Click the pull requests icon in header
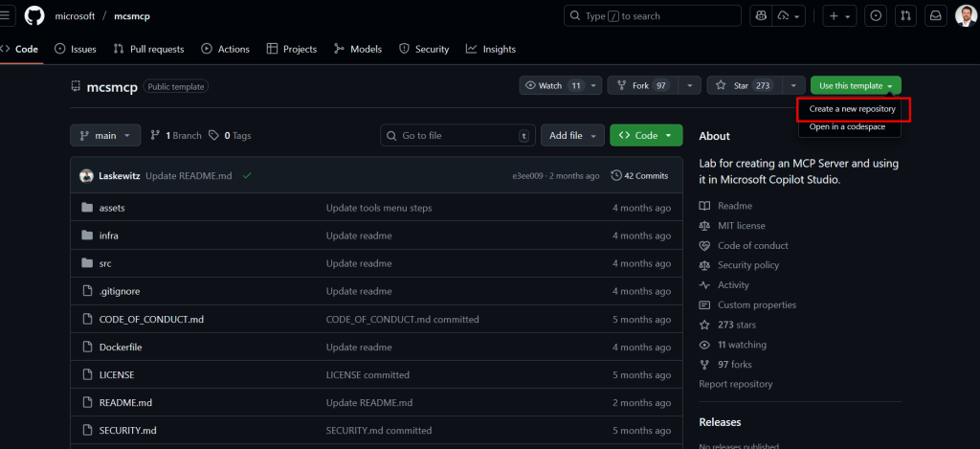This screenshot has width=980, height=449. coord(906,16)
